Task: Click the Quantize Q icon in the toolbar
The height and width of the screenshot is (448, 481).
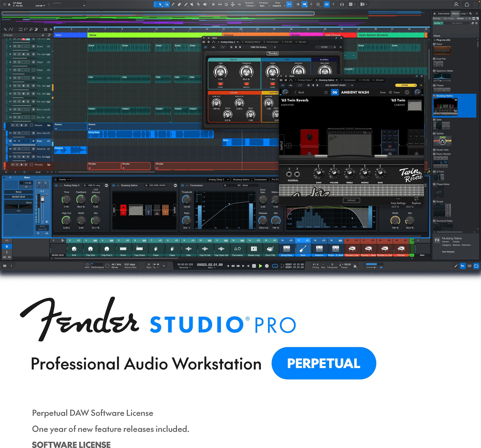Action: 226,4
